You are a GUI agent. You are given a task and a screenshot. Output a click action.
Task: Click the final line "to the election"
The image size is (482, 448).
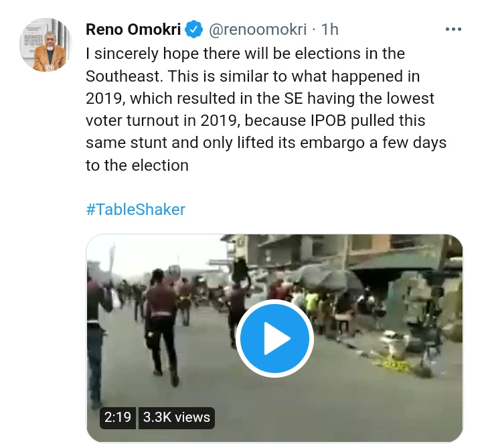click(x=137, y=165)
